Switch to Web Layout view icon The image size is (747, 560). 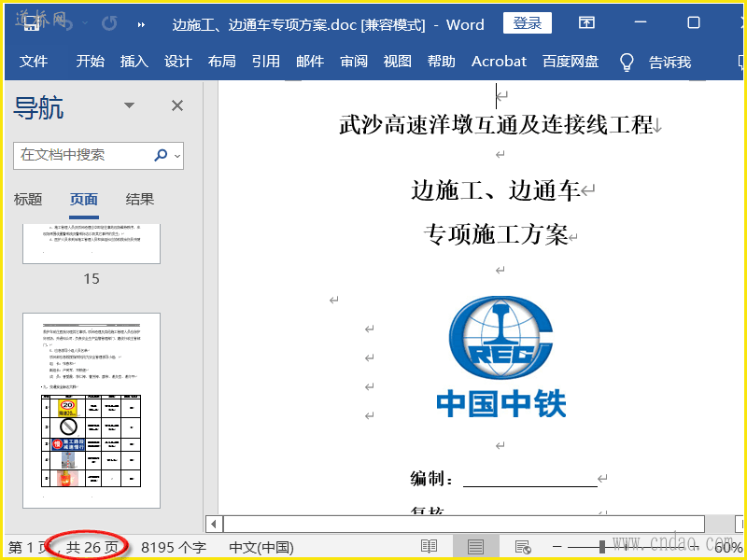[523, 547]
